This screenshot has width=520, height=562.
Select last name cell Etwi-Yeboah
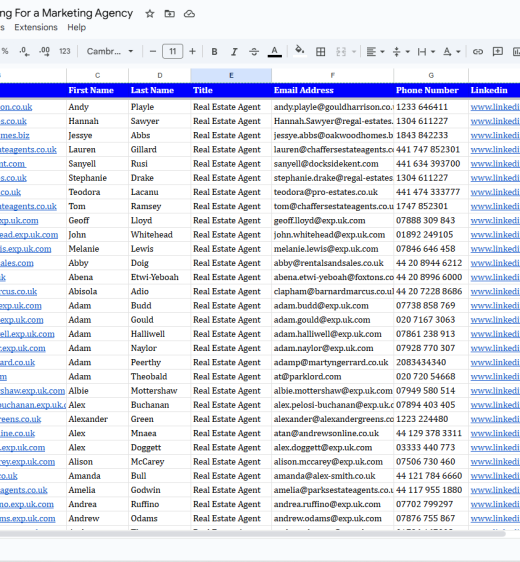coord(159,277)
